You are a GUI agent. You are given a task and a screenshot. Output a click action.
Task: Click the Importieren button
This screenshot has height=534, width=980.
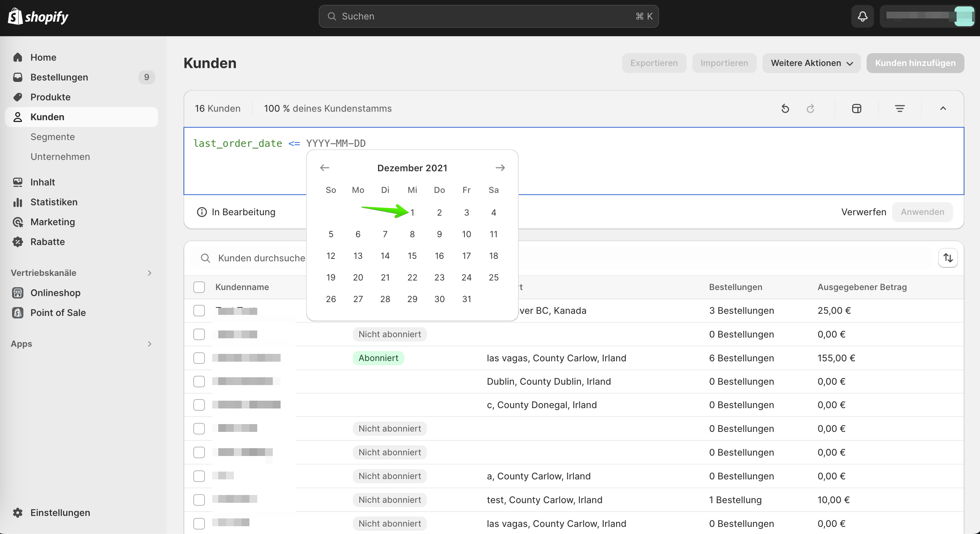click(x=724, y=63)
